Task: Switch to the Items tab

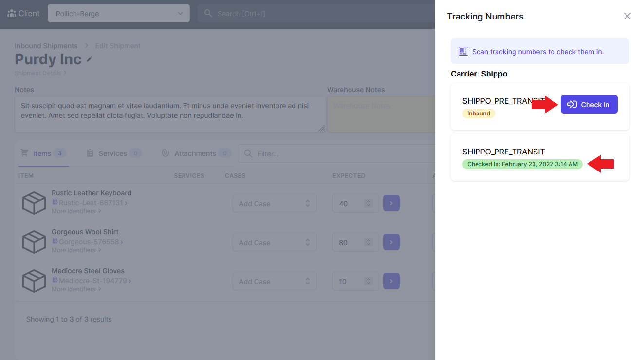Action: (43, 153)
